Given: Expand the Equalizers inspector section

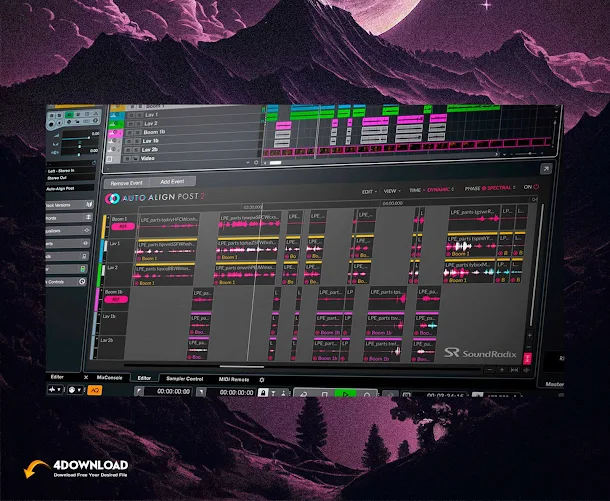Looking at the screenshot, I should tap(68, 230).
